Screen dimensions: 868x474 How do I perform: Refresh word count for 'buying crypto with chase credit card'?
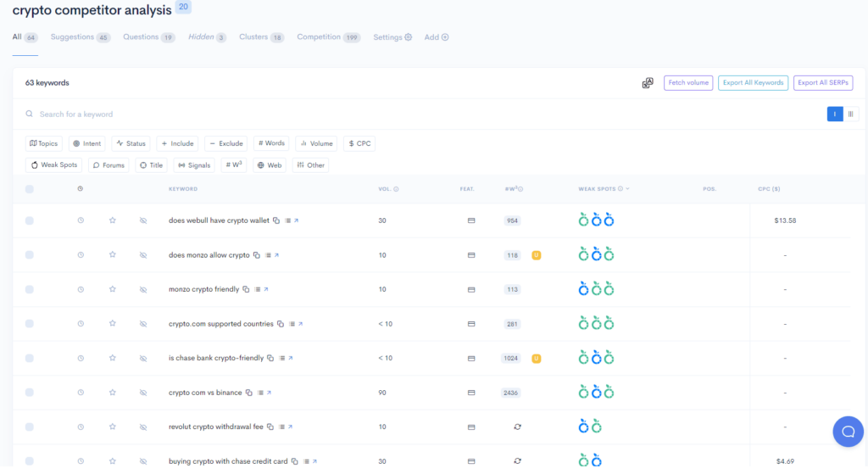point(517,460)
